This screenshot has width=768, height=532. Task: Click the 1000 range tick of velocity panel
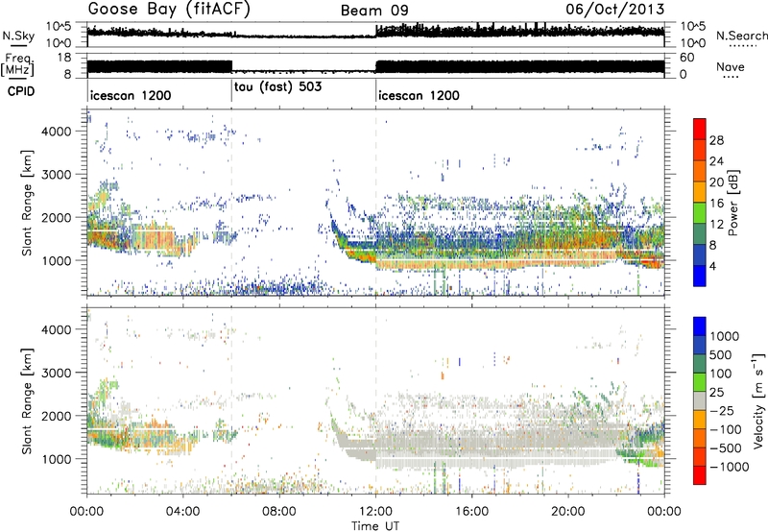click(x=57, y=459)
